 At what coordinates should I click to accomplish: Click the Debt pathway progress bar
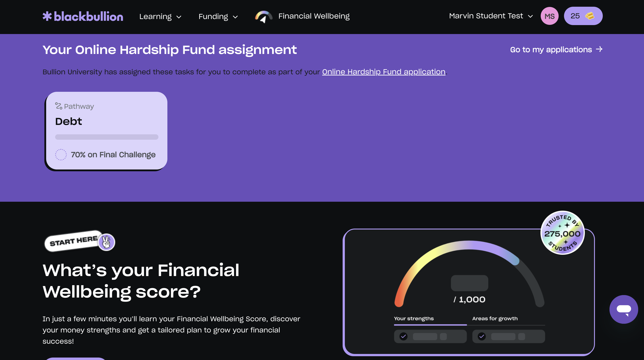click(106, 137)
